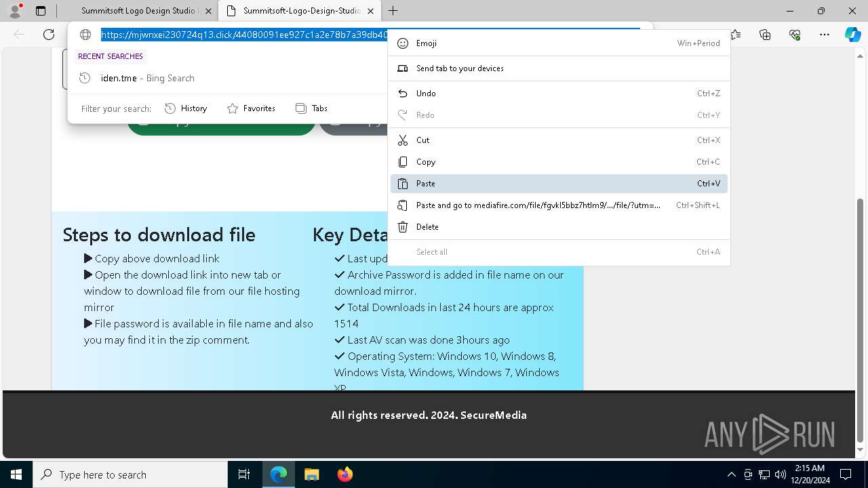Viewport: 868px width, 488px height.
Task: Open Firefox from the taskbar
Action: point(344,474)
